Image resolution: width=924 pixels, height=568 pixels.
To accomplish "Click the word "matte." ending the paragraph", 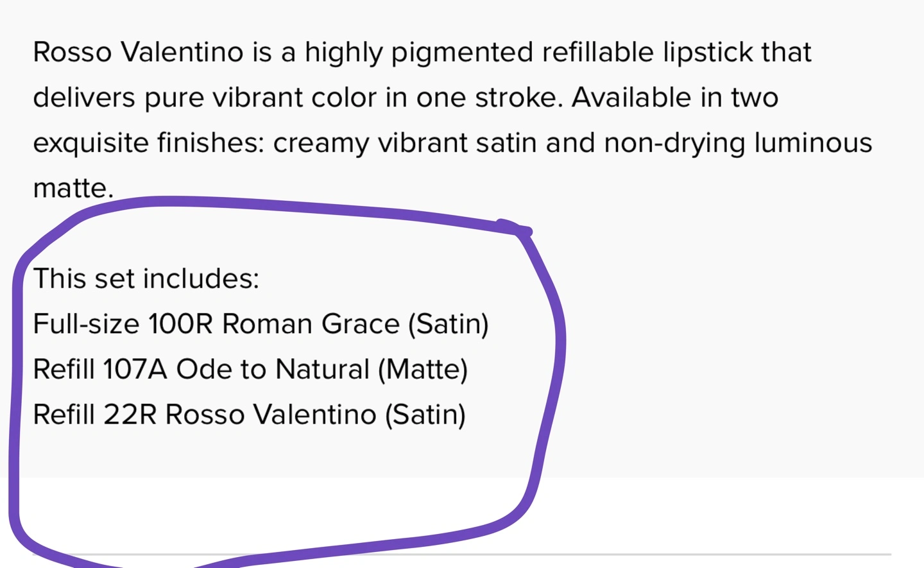I will click(73, 188).
